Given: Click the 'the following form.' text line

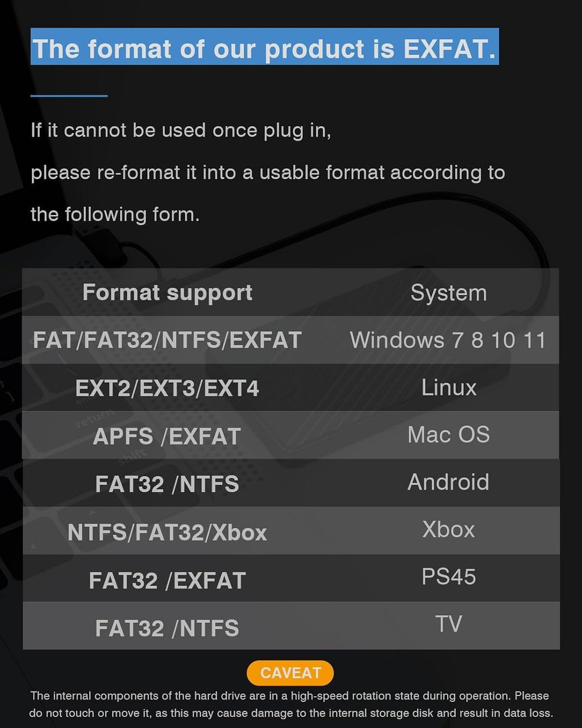Looking at the screenshot, I should coord(115,214).
